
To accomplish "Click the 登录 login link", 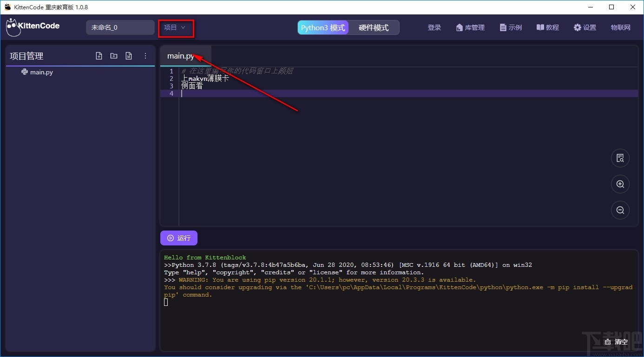I will (434, 27).
